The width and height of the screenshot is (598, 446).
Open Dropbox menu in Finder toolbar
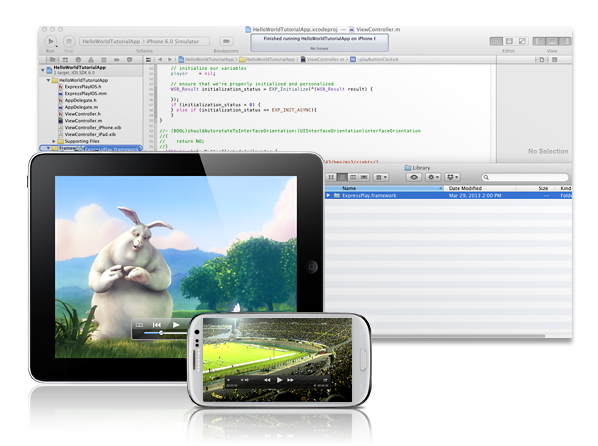[453, 177]
